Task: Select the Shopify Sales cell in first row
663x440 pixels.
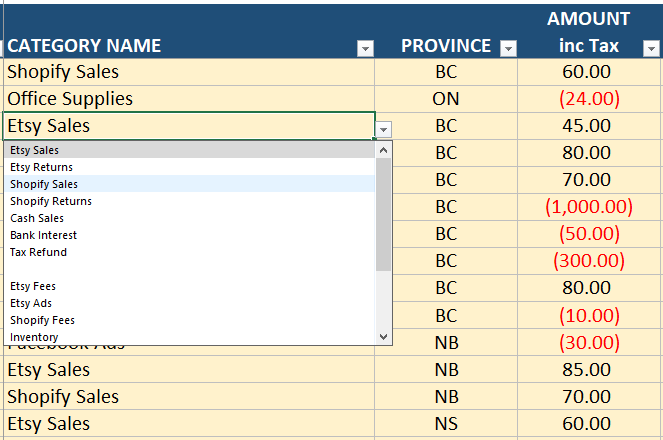Action: [189, 72]
